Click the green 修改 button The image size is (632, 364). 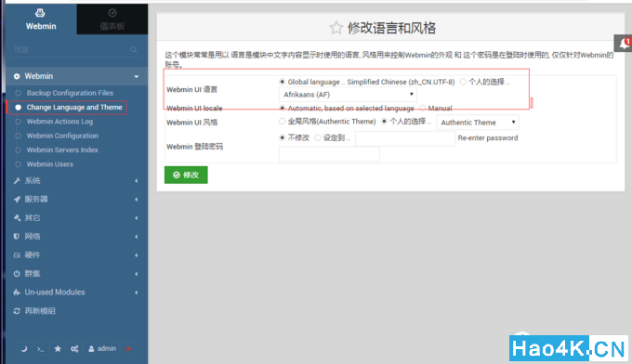coord(186,175)
